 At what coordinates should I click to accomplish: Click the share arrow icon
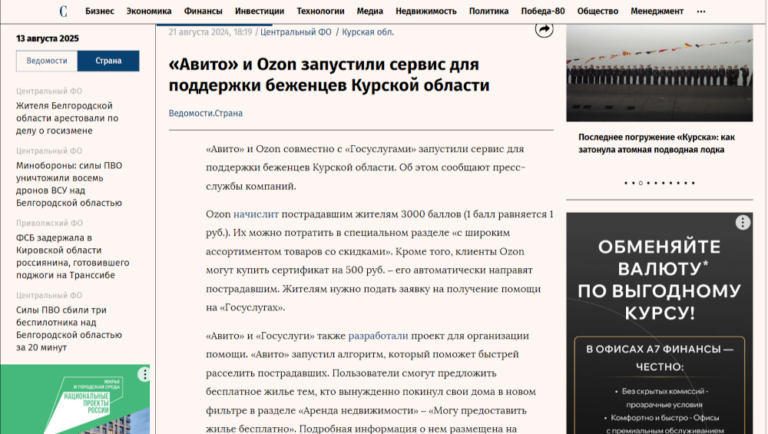pos(544,29)
